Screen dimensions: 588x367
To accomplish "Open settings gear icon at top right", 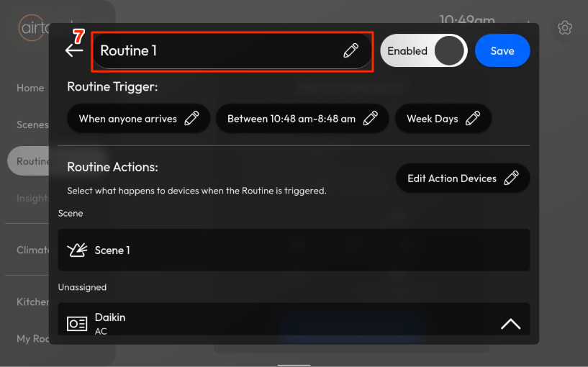I will (565, 28).
